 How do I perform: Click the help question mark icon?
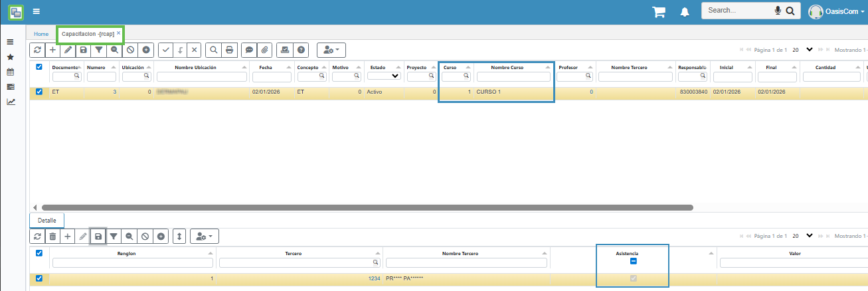point(302,50)
